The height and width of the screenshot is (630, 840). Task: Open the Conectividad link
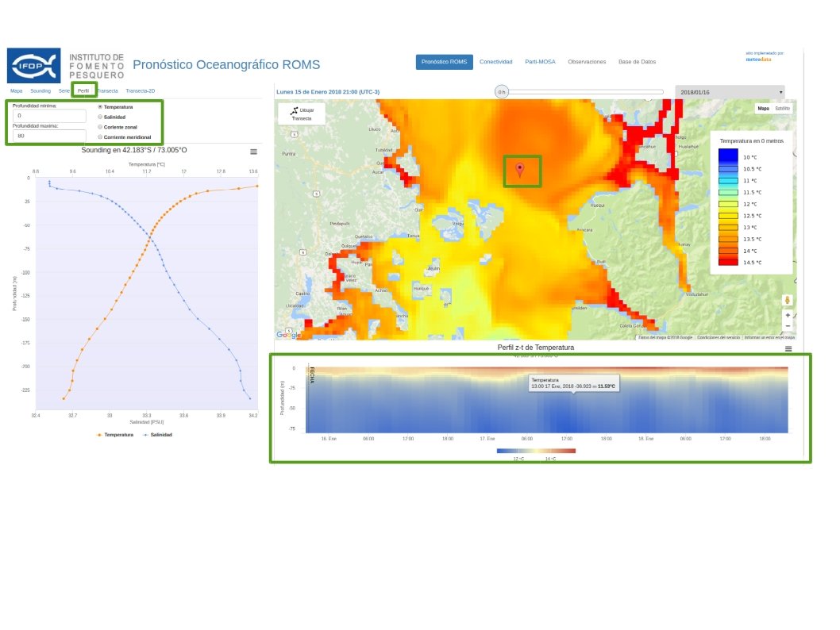tap(495, 62)
